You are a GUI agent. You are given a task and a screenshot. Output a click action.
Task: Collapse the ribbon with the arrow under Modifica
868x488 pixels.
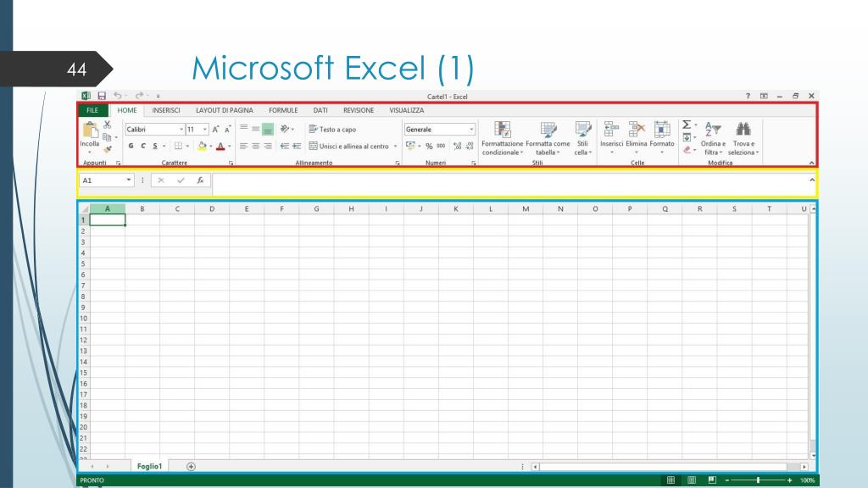click(811, 163)
